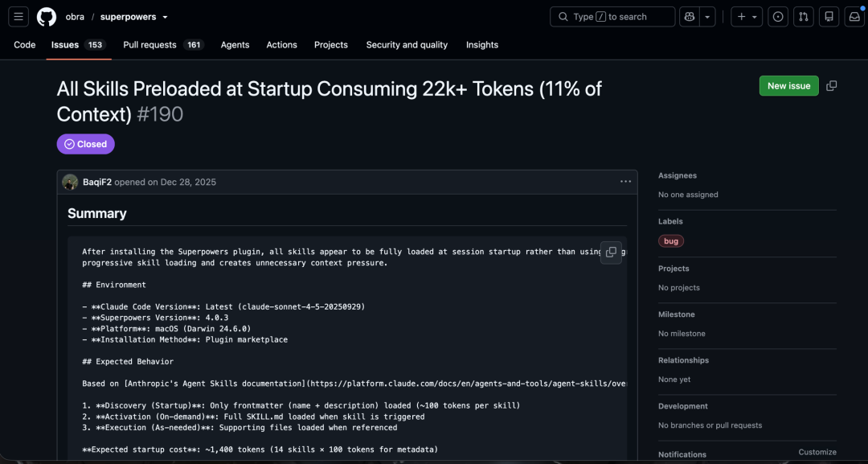Open the notifications inbox icon
868x464 pixels.
point(854,17)
